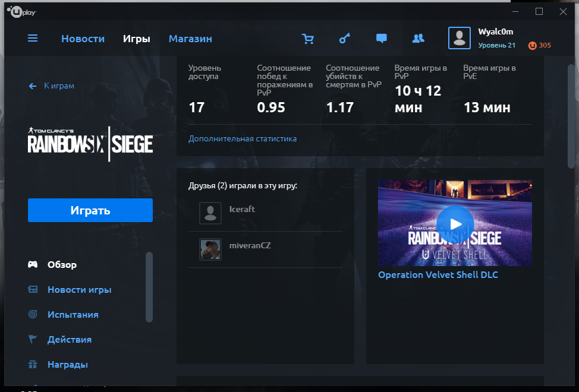Click the newspaper icon beside Новости игры
579x392 pixels.
point(33,289)
